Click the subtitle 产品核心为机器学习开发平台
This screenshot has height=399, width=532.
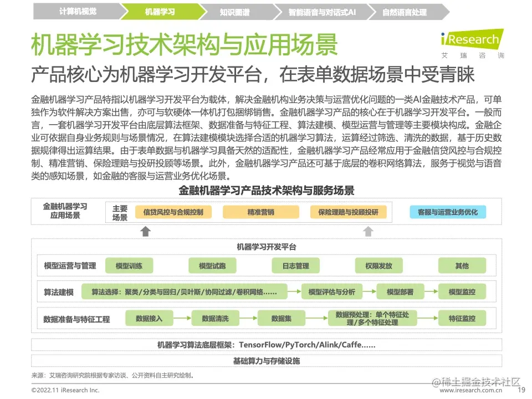[x=146, y=75]
